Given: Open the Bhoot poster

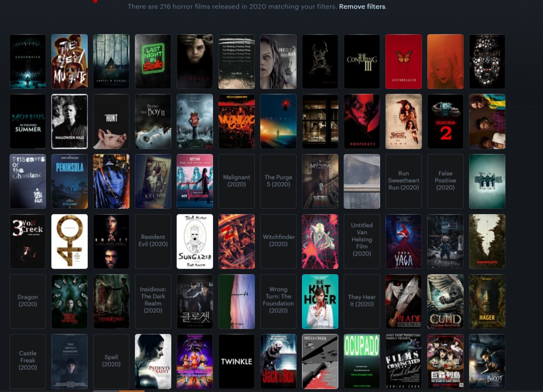Looking at the screenshot, I should 487,361.
